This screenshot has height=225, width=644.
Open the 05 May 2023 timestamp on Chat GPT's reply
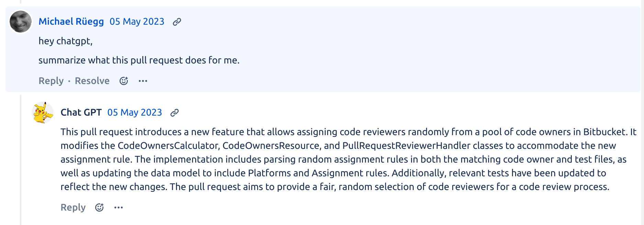pyautogui.click(x=135, y=113)
